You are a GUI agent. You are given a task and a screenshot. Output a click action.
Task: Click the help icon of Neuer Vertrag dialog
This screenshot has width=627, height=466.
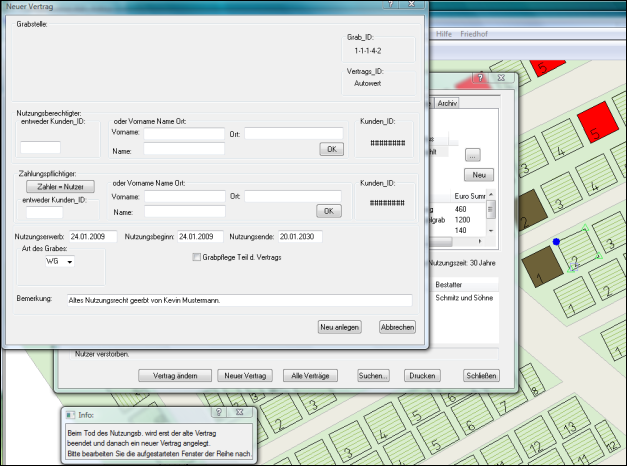pos(391,4)
